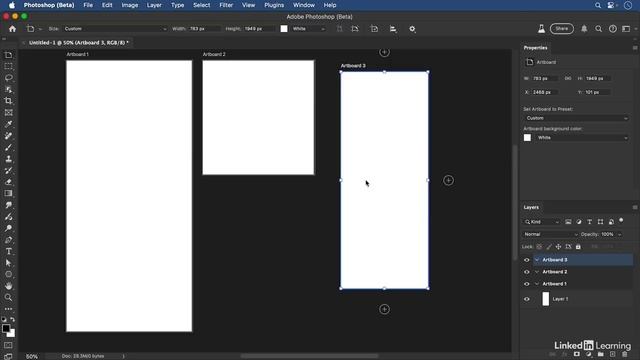This screenshot has width=640, height=360.
Task: Hide the Artboard 1 layer group
Action: [x=527, y=284]
